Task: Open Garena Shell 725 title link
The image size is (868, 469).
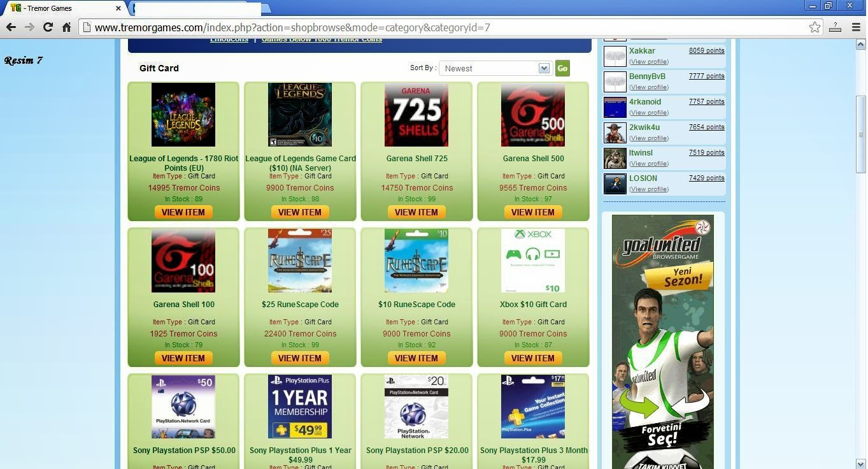Action: tap(417, 159)
